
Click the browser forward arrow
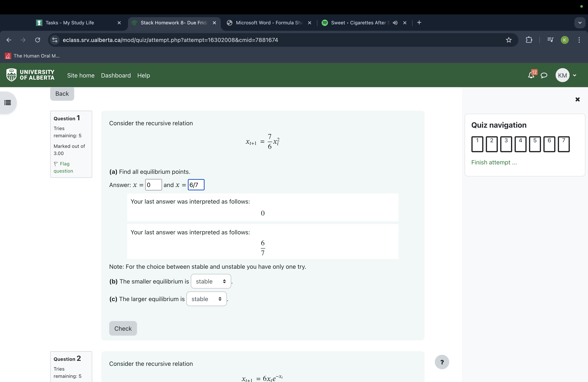pos(23,40)
